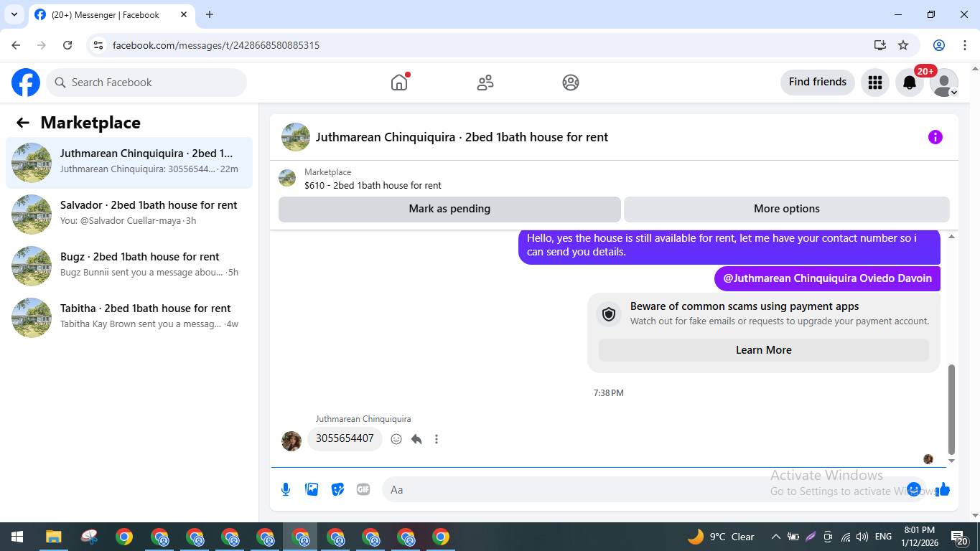Open the Friends icon in top navigation

click(485, 83)
